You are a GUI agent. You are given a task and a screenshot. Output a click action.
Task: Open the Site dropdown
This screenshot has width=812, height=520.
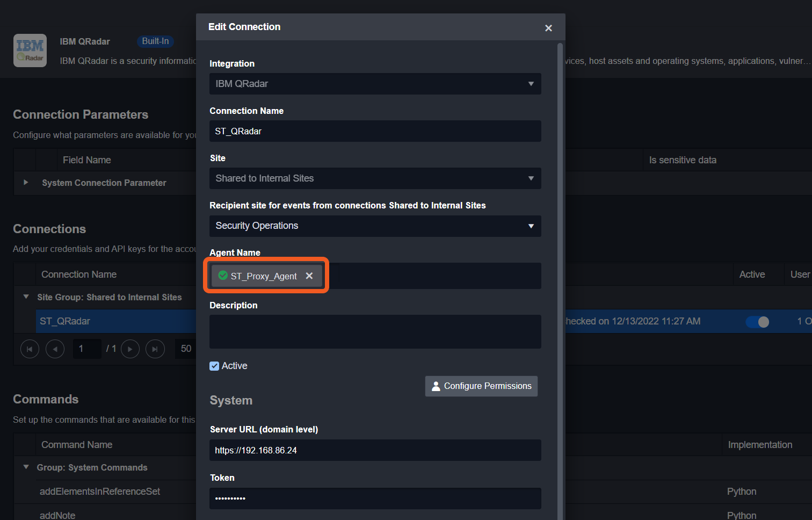[x=375, y=178]
